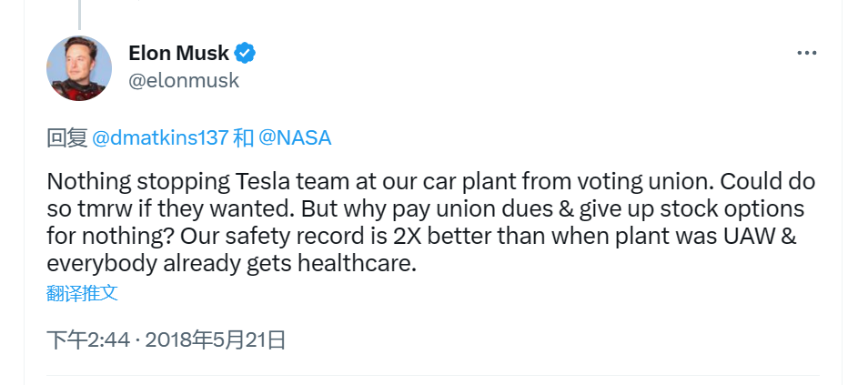
Task: Open the @elonmusk handle link
Action: click(184, 80)
